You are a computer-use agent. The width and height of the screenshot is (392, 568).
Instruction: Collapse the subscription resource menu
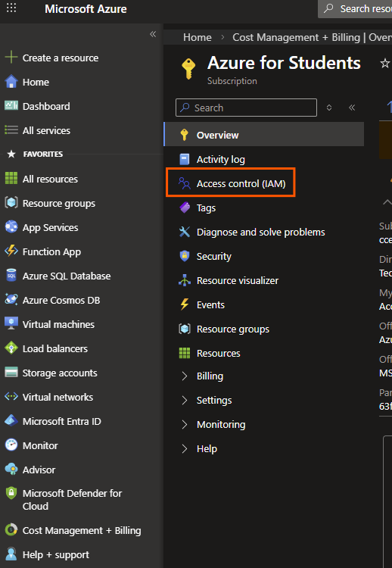(x=352, y=108)
